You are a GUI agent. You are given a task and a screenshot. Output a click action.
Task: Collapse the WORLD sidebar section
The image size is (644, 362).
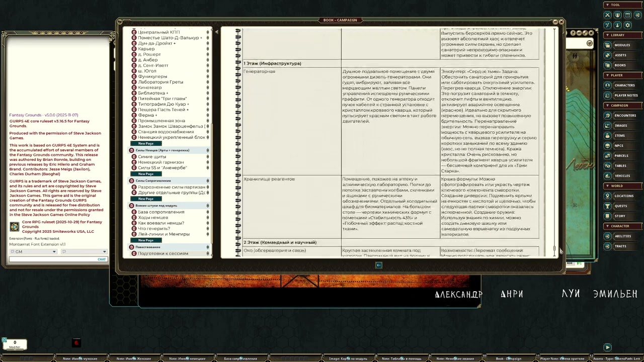(623, 186)
